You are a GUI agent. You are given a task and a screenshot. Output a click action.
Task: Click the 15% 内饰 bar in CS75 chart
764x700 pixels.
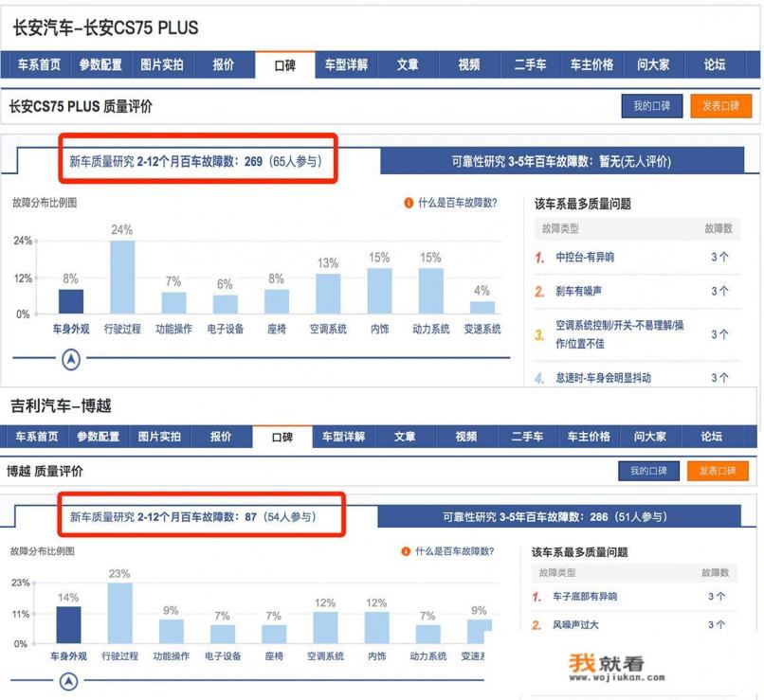coord(379,291)
